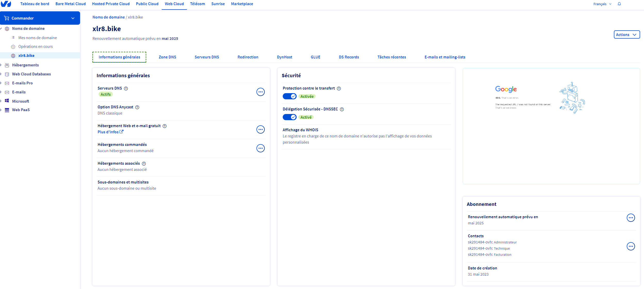Expand the Commander dropdown
The width and height of the screenshot is (644, 289).
[x=40, y=18]
